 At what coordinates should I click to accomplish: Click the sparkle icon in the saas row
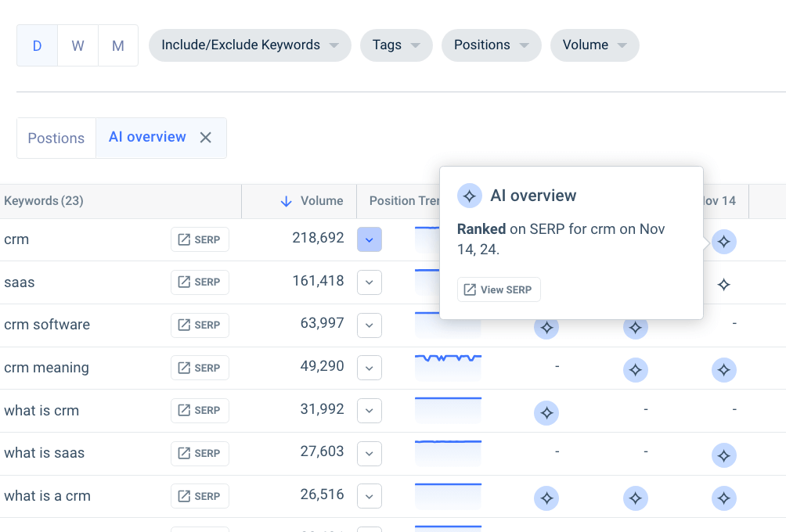pyautogui.click(x=723, y=285)
